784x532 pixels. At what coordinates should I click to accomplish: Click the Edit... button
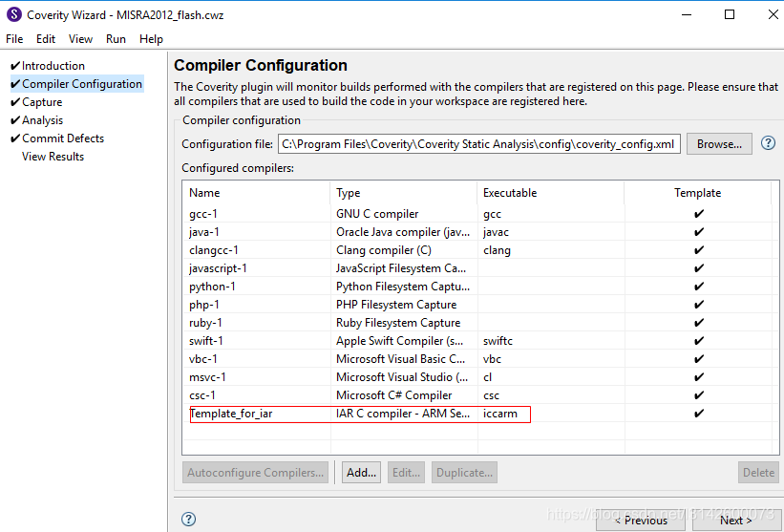click(406, 473)
